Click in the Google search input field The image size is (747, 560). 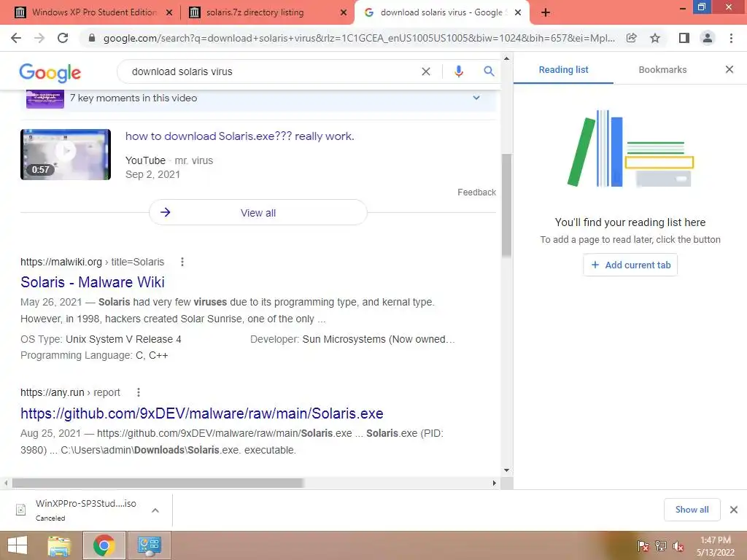point(271,71)
